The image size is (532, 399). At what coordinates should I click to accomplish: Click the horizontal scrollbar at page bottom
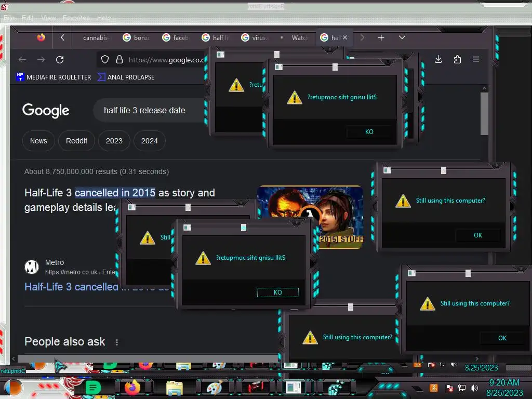[148, 358]
